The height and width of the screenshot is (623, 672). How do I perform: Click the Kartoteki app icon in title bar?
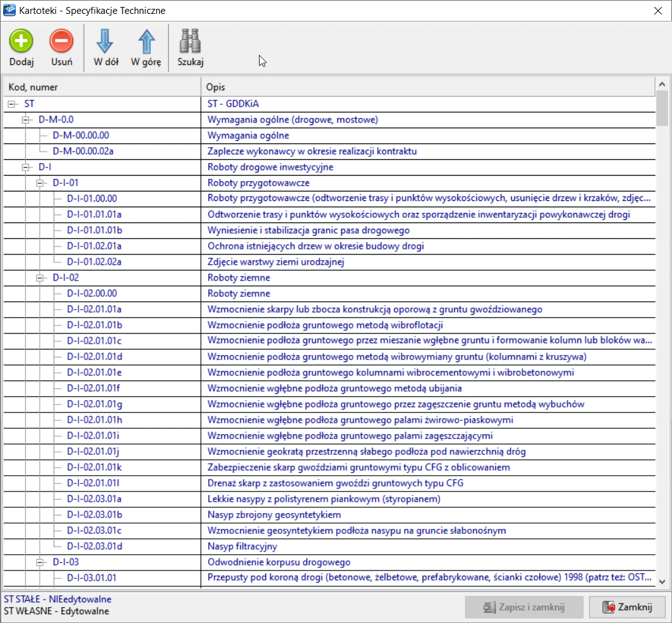pyautogui.click(x=9, y=10)
